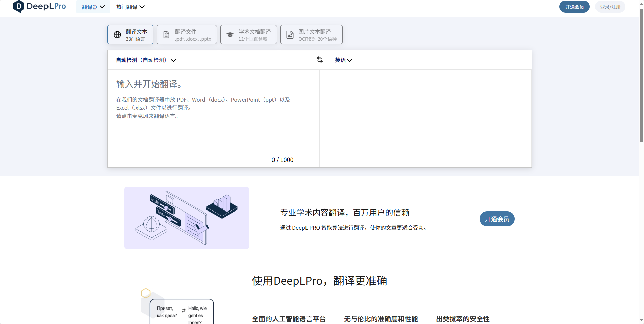The image size is (644, 324).
Task: Click the 出类拔萃的安全性 heading
Action: click(x=463, y=319)
